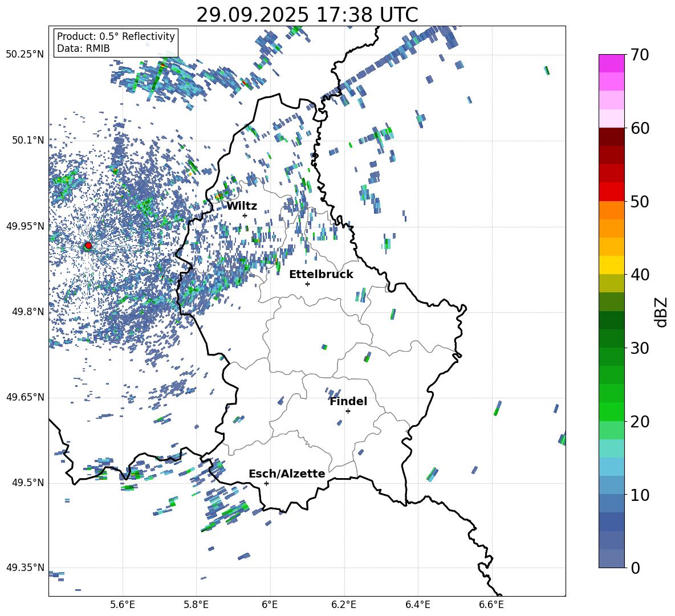Click the 49.8°N latitude label
The image size is (675, 616).
(x=29, y=312)
